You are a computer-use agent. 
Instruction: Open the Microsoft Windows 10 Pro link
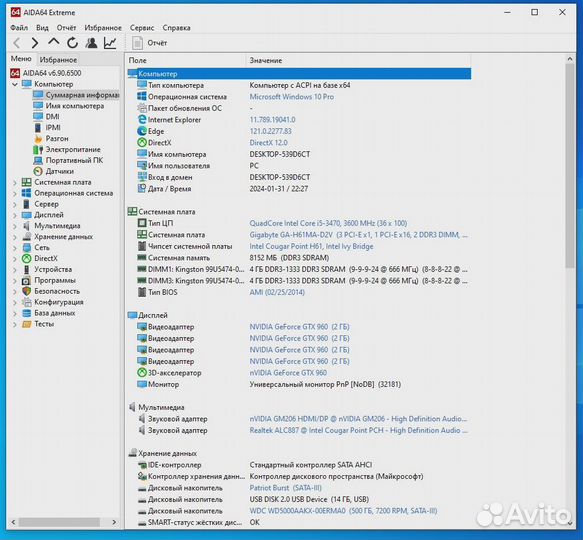[x=292, y=97]
